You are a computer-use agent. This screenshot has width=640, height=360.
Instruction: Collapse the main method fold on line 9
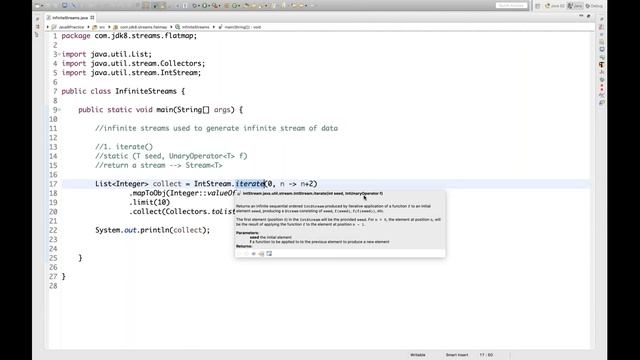point(59,110)
